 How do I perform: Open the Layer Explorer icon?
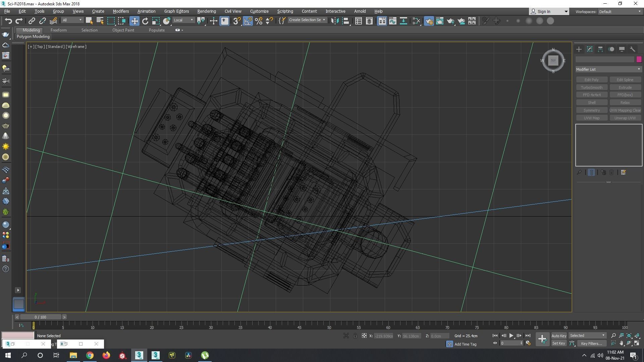[x=369, y=21]
